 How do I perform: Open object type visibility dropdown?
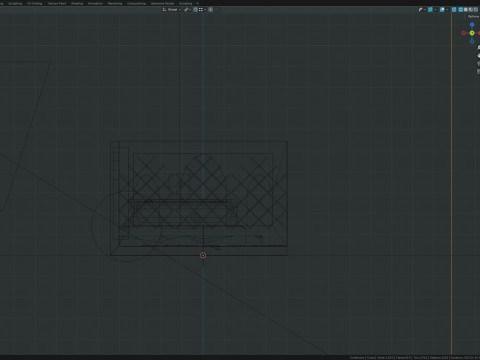422,10
